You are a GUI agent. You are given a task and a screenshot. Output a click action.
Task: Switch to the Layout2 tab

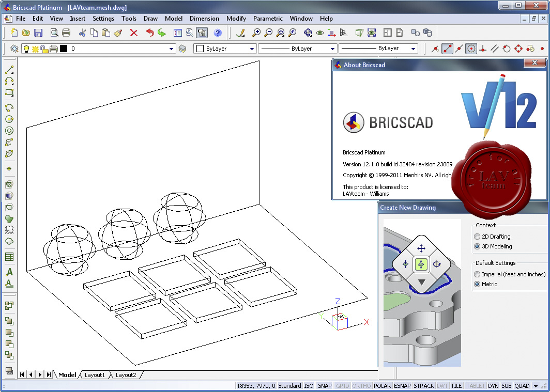coord(126,375)
